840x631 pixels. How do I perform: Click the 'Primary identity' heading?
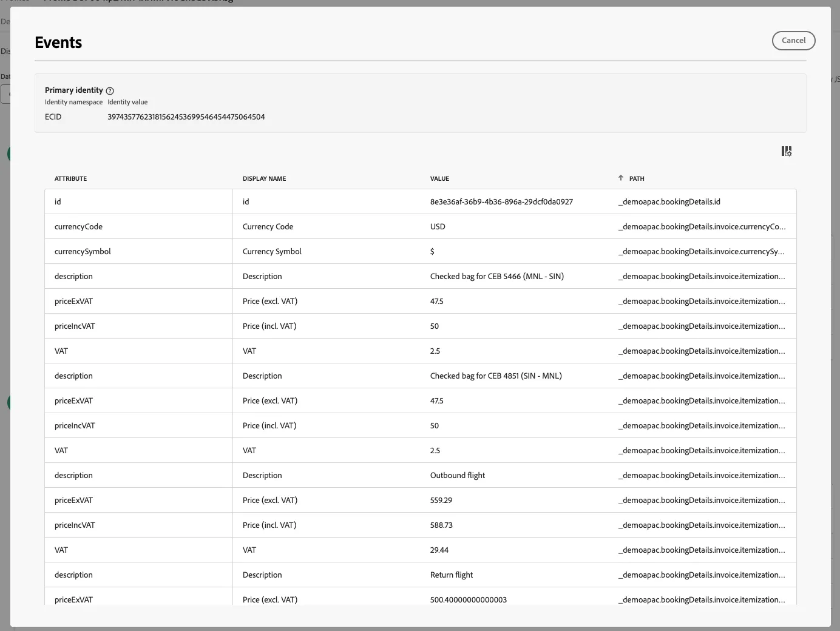(74, 90)
